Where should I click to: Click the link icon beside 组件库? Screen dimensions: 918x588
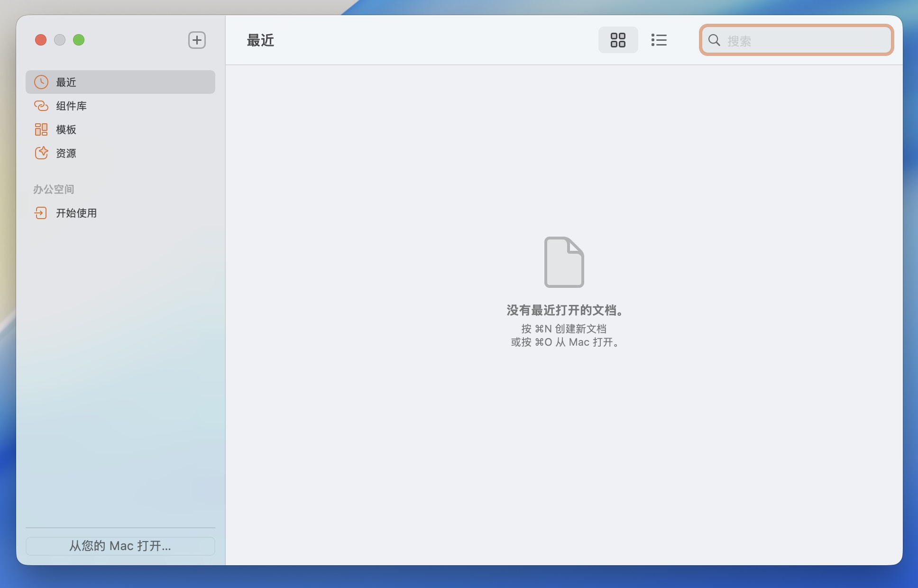point(41,106)
